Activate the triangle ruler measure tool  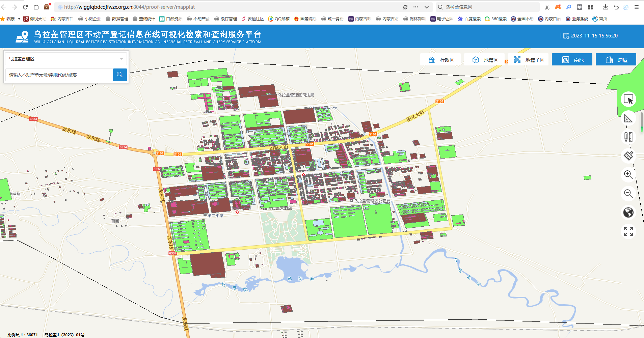point(628,118)
